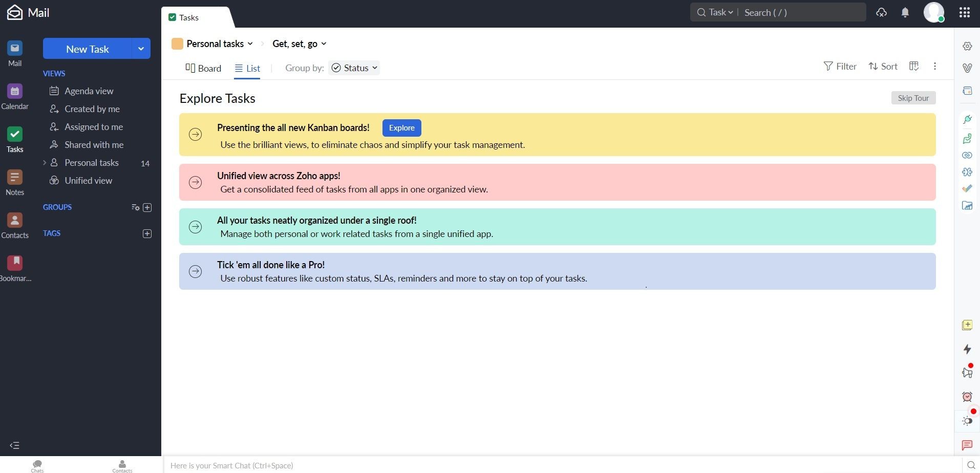Click the search magnifier at bottom right
Screen dimensions: 980x473
point(971,465)
